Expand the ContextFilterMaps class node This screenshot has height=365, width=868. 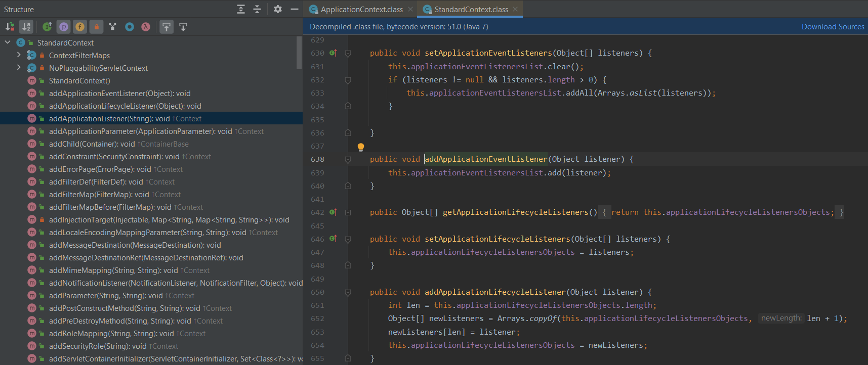tap(19, 55)
